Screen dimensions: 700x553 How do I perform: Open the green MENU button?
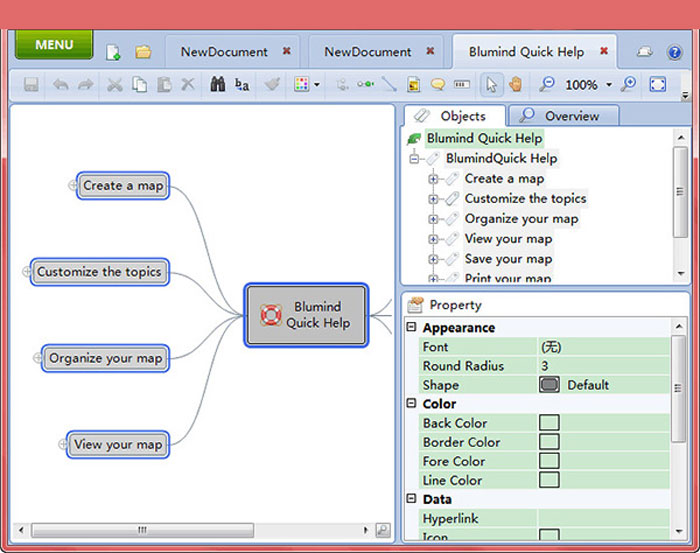coord(54,45)
